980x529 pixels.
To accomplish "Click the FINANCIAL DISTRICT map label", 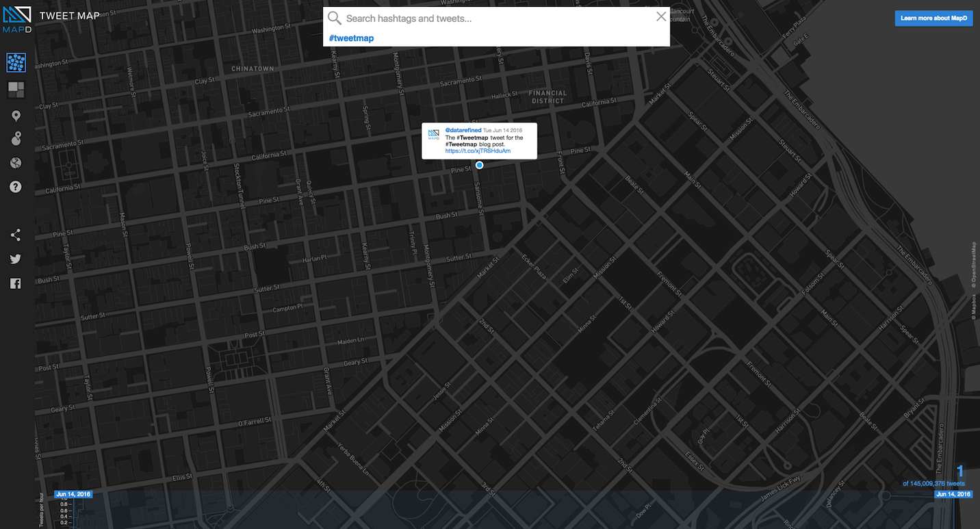I will (x=547, y=97).
